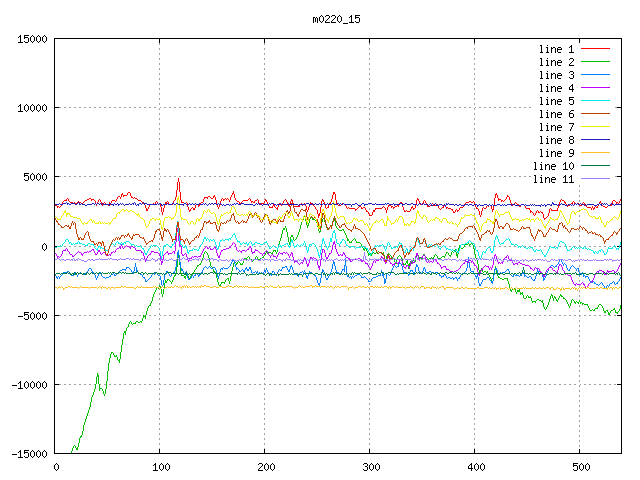Click the orange line 9 legend swatch
This screenshot has width=640, height=480.
[596, 153]
